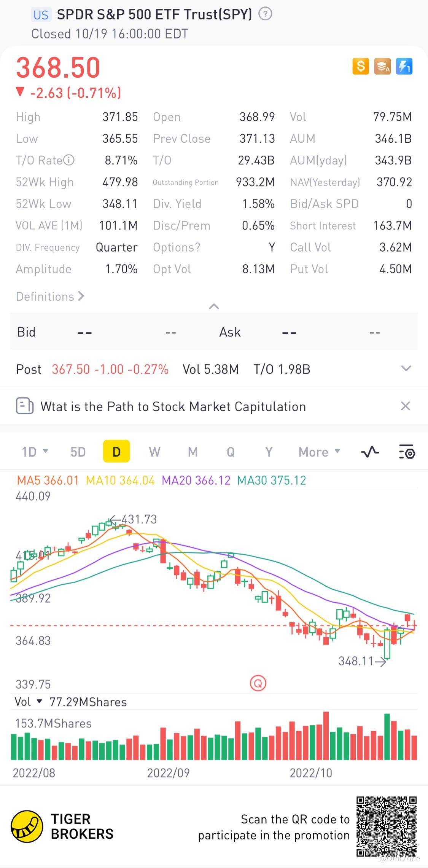The width and height of the screenshot is (428, 868).
Task: Open the chart indicator line icon
Action: 370,452
